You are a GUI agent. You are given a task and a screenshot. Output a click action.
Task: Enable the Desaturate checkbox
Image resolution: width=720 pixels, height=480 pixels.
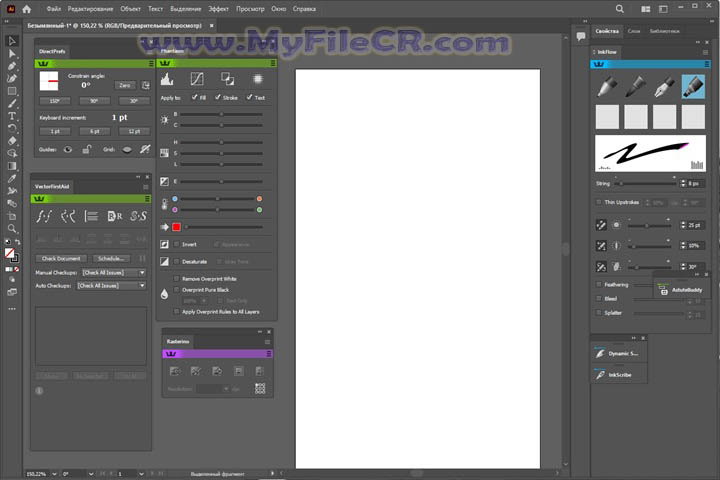click(x=176, y=261)
